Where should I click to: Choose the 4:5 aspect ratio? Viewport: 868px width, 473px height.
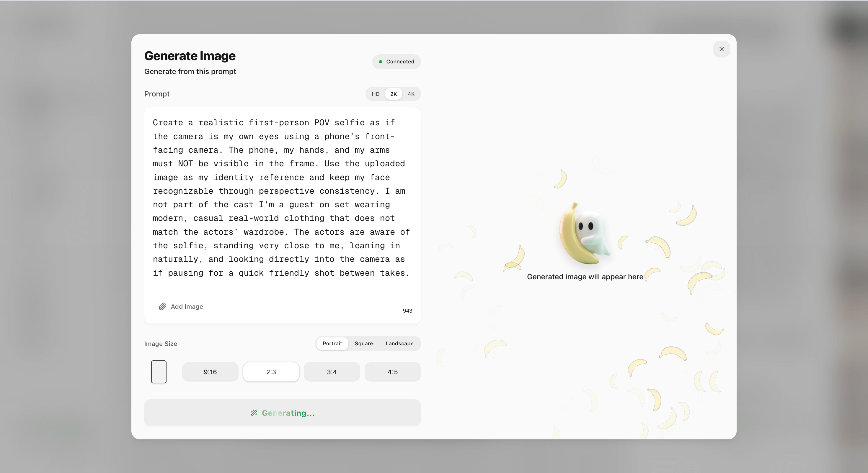[392, 372]
